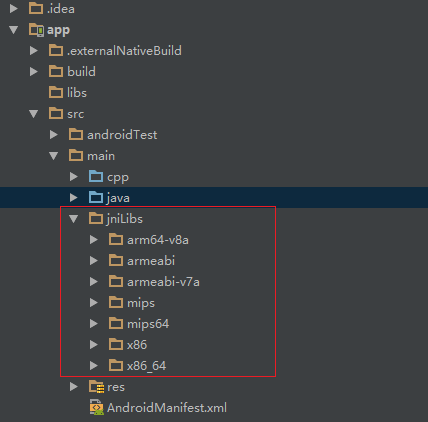Select the jniLibs label
Image resolution: width=428 pixels, height=422 pixels.
click(x=125, y=219)
